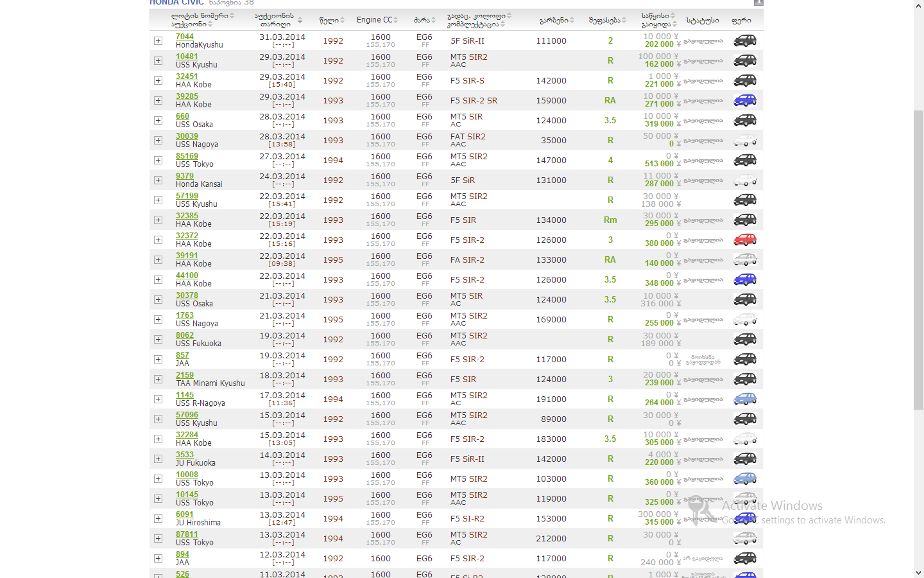Viewport: 924px width, 578px height.
Task: Click the white car icon for lot 9379
Action: 745,180
